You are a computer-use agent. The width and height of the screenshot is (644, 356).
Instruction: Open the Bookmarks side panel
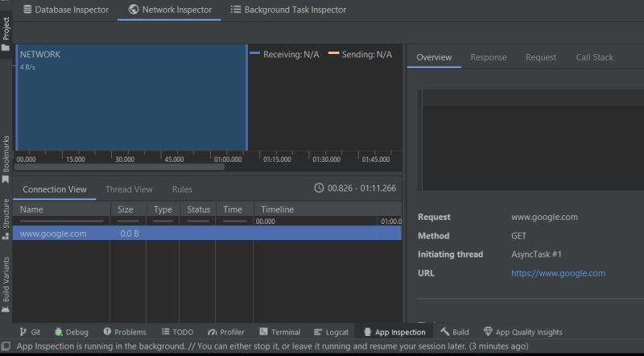[x=6, y=159]
